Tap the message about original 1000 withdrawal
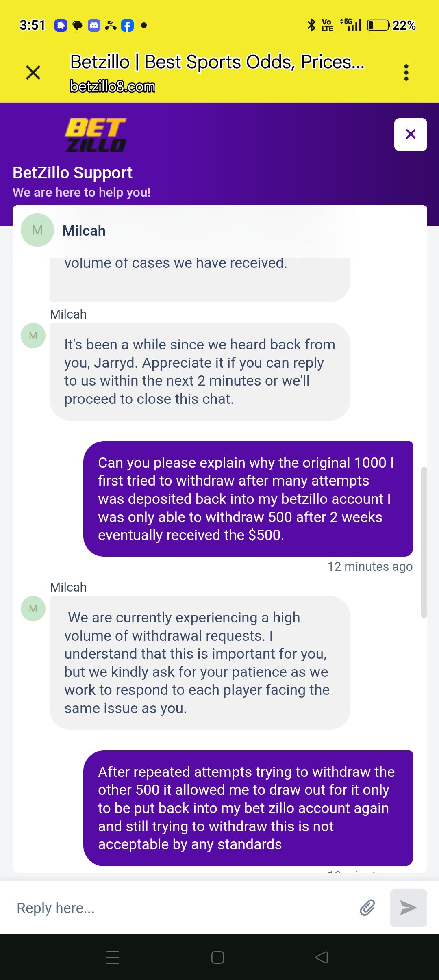Image resolution: width=439 pixels, height=980 pixels. (248, 499)
